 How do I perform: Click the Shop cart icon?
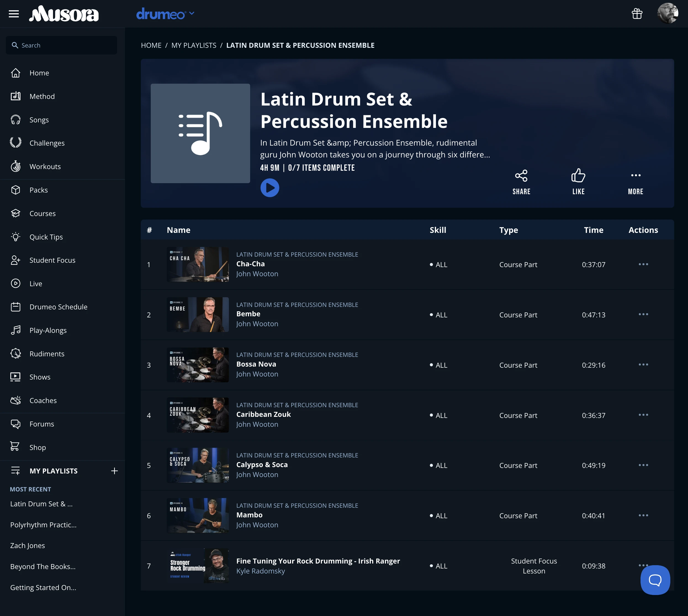pyautogui.click(x=15, y=447)
